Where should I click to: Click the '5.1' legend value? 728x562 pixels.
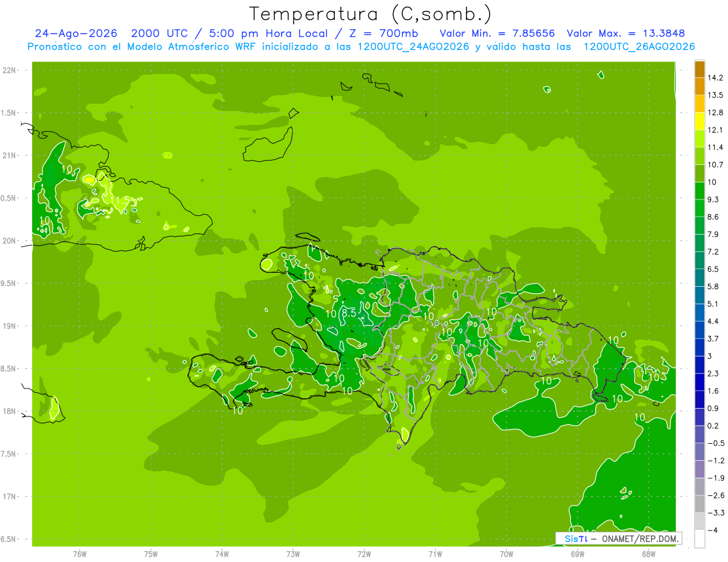coord(713,304)
